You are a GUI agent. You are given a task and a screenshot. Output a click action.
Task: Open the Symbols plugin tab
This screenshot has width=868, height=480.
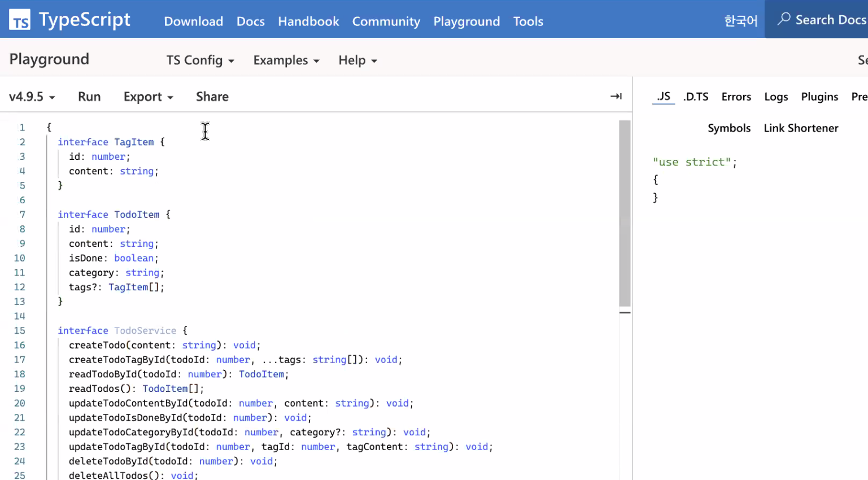coord(729,128)
